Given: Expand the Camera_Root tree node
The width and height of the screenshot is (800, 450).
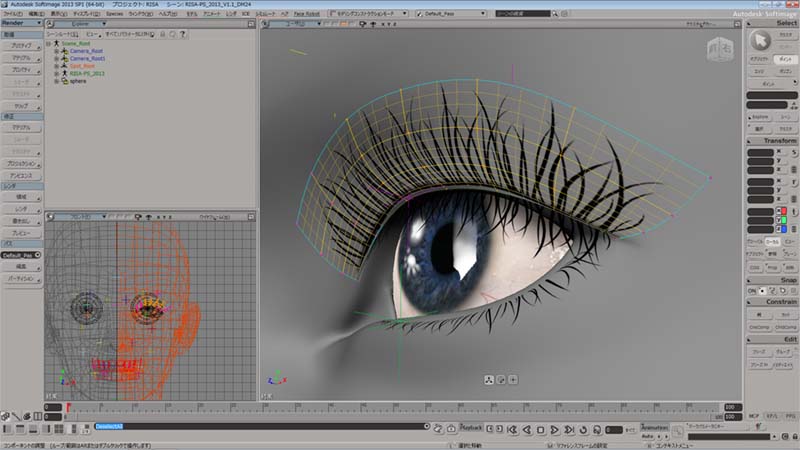Looking at the screenshot, I should tap(56, 51).
